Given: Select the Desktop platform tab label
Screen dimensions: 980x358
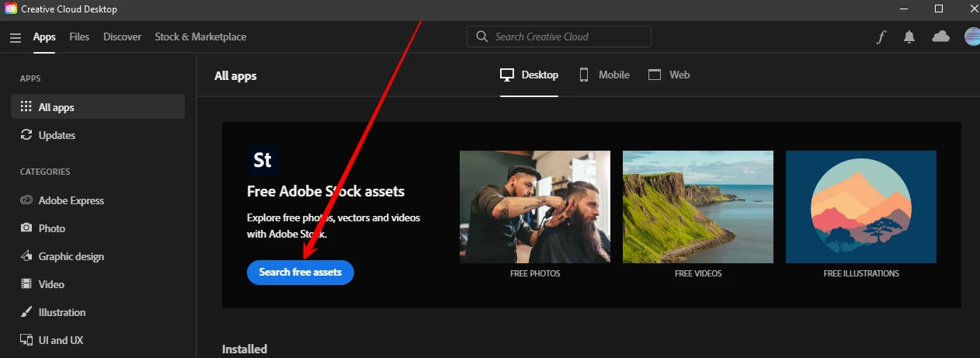Looking at the screenshot, I should coord(540,75).
